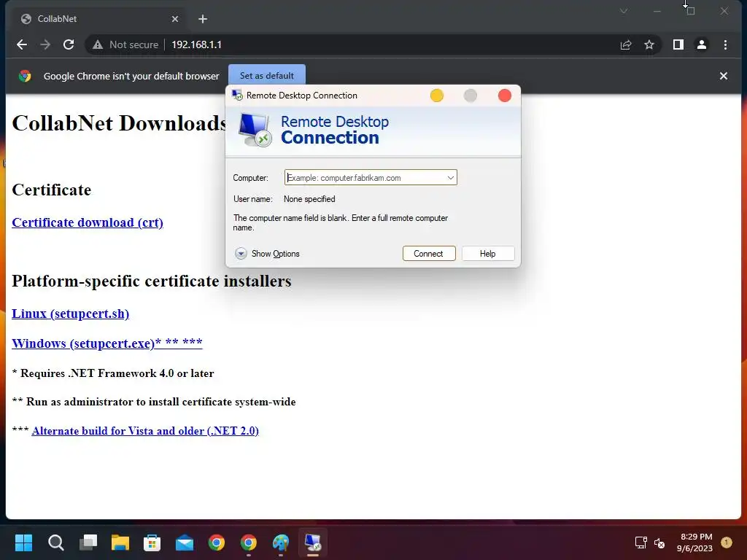
Task: Open Task View on the taskbar
Action: 88,542
